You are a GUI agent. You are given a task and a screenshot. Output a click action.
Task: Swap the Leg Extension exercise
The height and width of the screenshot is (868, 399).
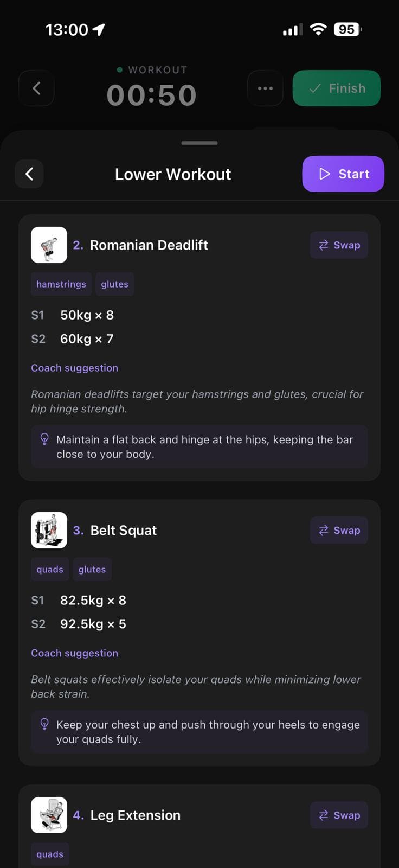[x=339, y=815]
